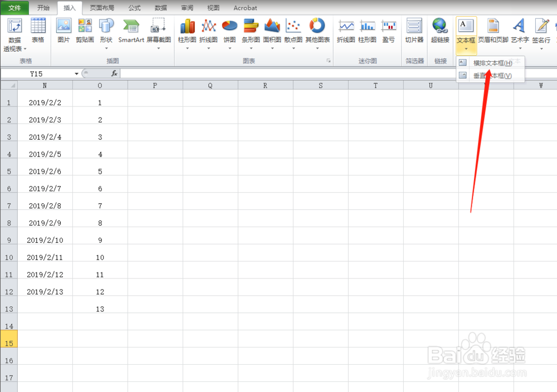
Task: Switch to the 公式 Formulas tab
Action: [x=135, y=8]
